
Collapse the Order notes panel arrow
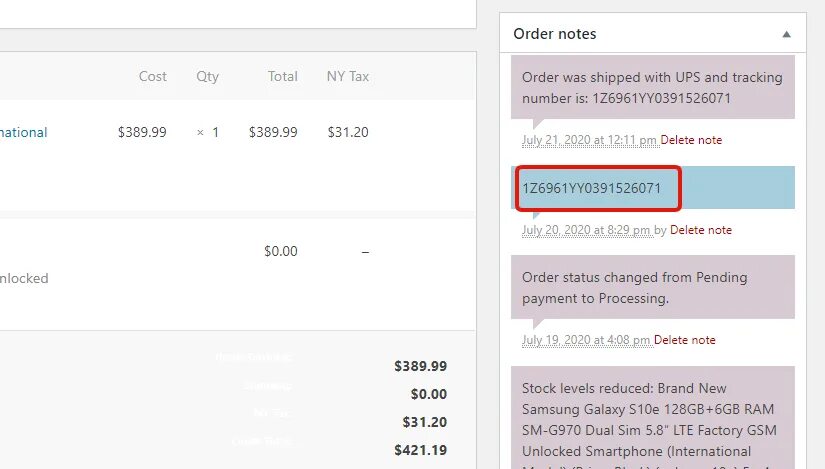[786, 34]
